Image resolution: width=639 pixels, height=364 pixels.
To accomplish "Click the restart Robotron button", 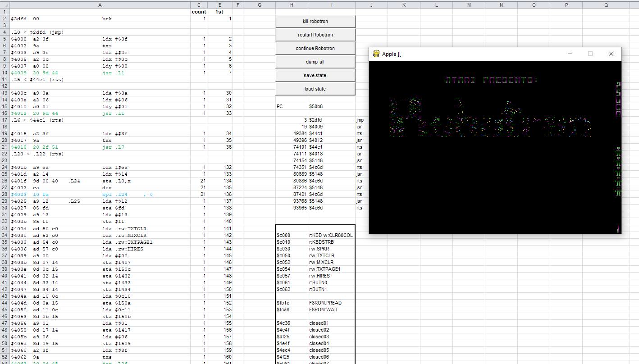I will pyautogui.click(x=315, y=35).
